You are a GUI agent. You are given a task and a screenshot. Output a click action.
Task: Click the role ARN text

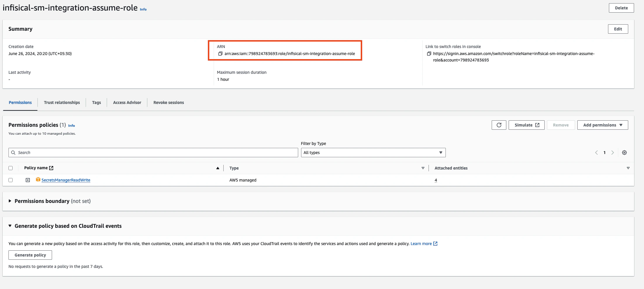[290, 54]
